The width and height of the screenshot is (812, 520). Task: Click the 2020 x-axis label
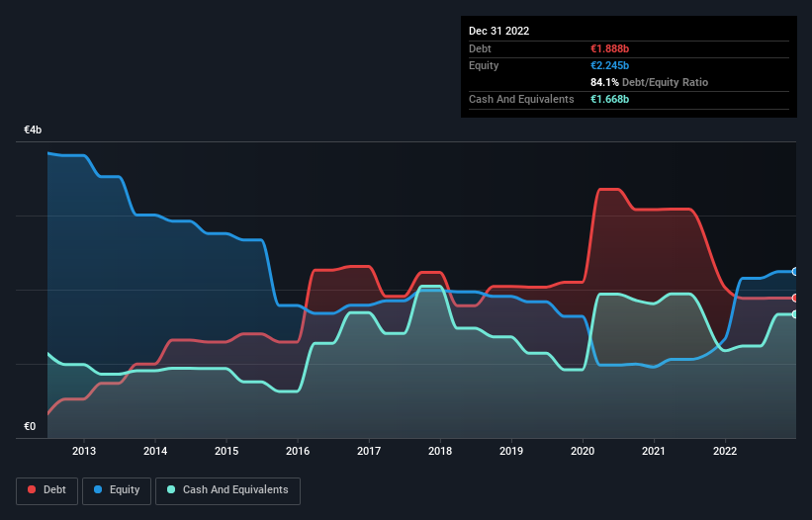(x=583, y=451)
